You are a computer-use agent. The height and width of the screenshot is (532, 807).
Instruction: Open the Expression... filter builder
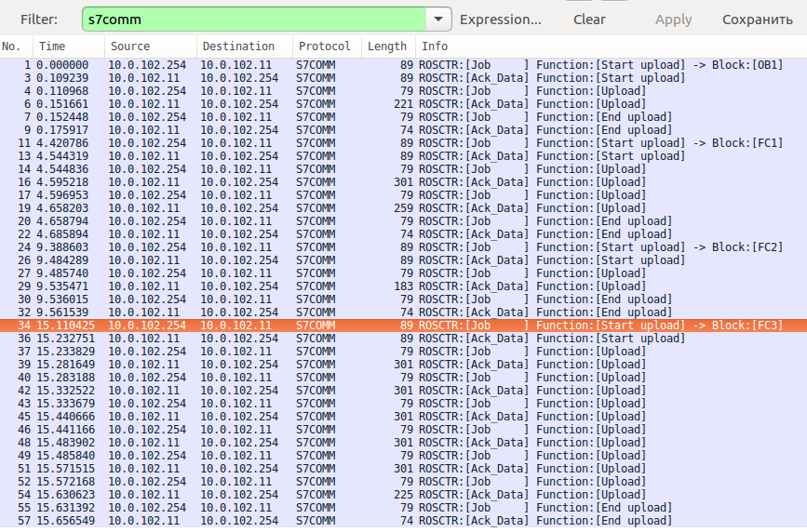(x=500, y=20)
